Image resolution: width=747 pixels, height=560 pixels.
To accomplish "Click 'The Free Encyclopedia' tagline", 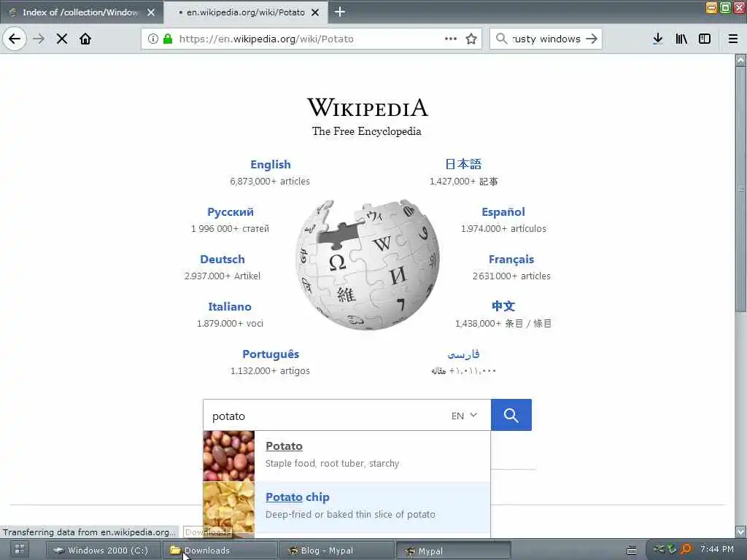I will pos(367,131).
